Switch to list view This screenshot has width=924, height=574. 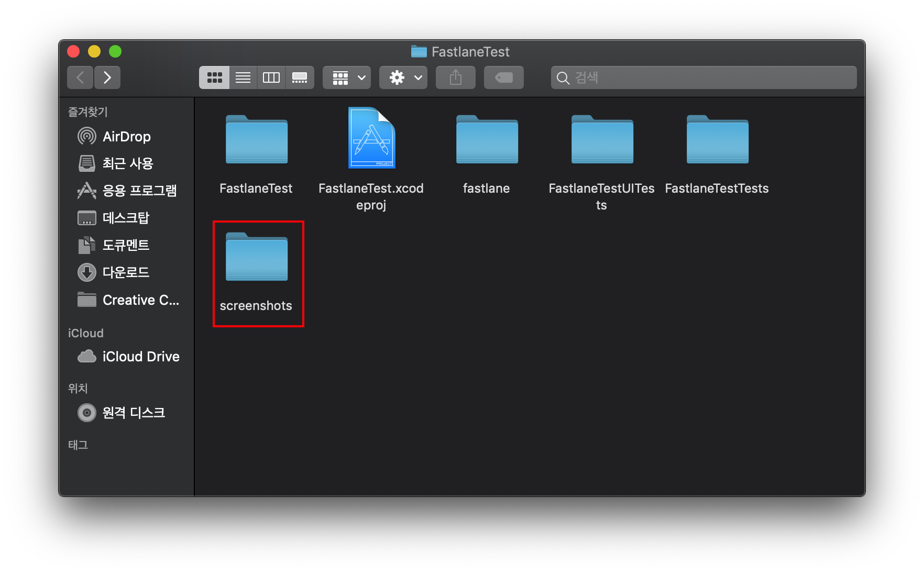(243, 78)
